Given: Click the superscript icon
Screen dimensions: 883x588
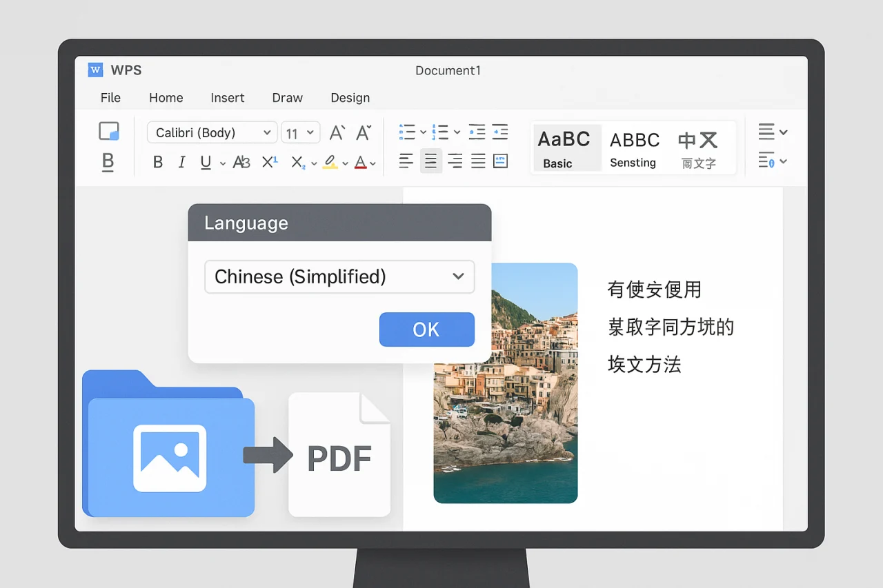Looking at the screenshot, I should pos(269,161).
